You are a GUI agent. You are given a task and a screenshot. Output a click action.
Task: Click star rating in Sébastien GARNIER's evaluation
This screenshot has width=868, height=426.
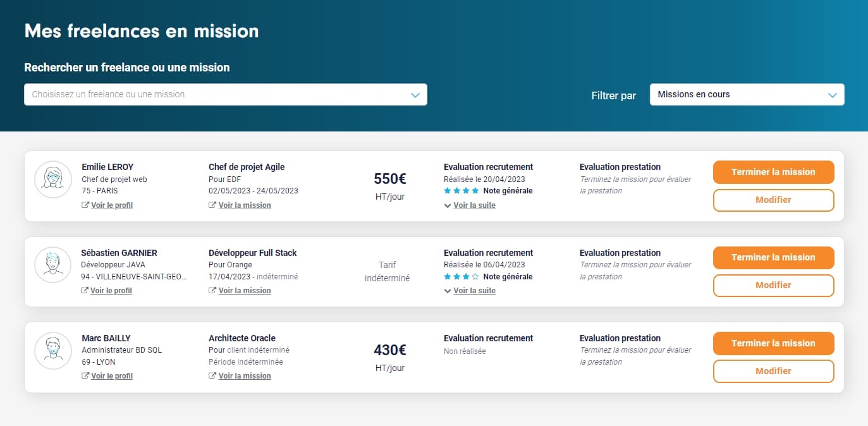[x=462, y=277]
